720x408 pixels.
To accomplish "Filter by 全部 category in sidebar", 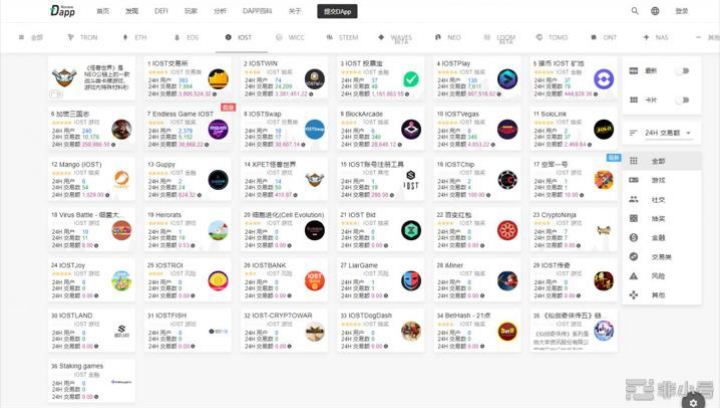I will tap(662, 161).
